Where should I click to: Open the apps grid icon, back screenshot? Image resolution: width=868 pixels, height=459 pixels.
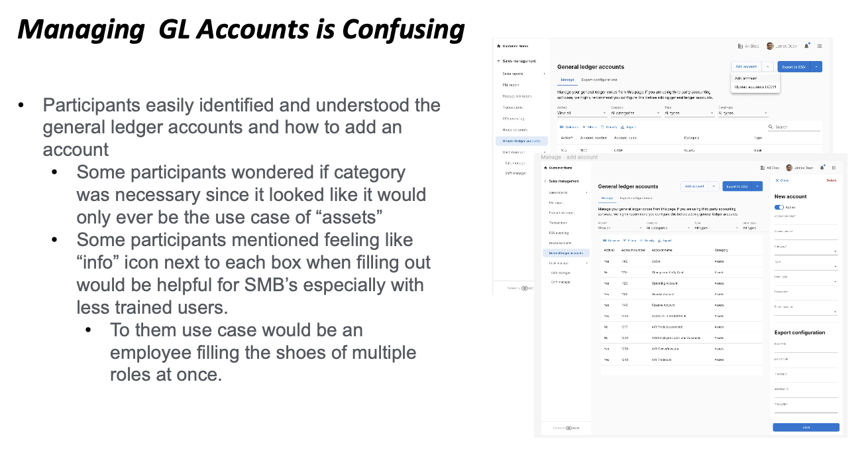pos(820,46)
